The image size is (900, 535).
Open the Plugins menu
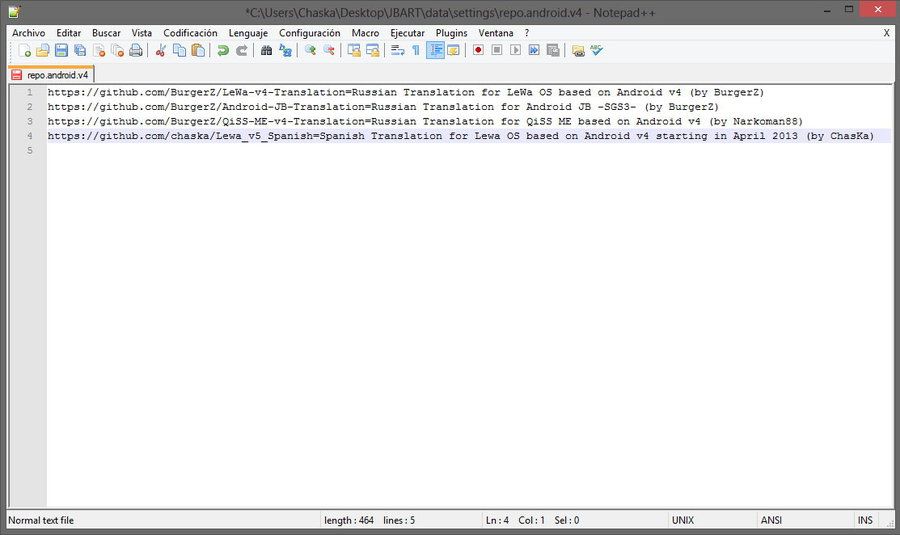[452, 33]
